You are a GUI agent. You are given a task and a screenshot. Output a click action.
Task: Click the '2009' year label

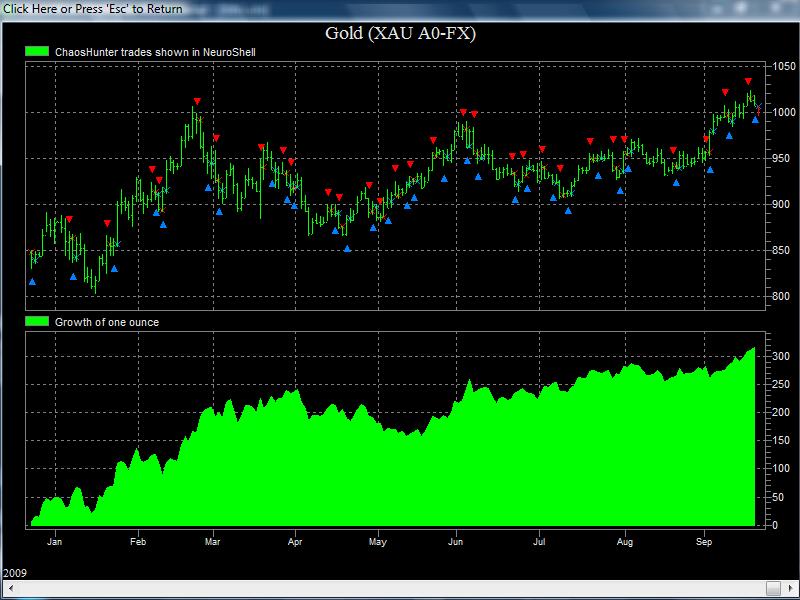tap(15, 573)
